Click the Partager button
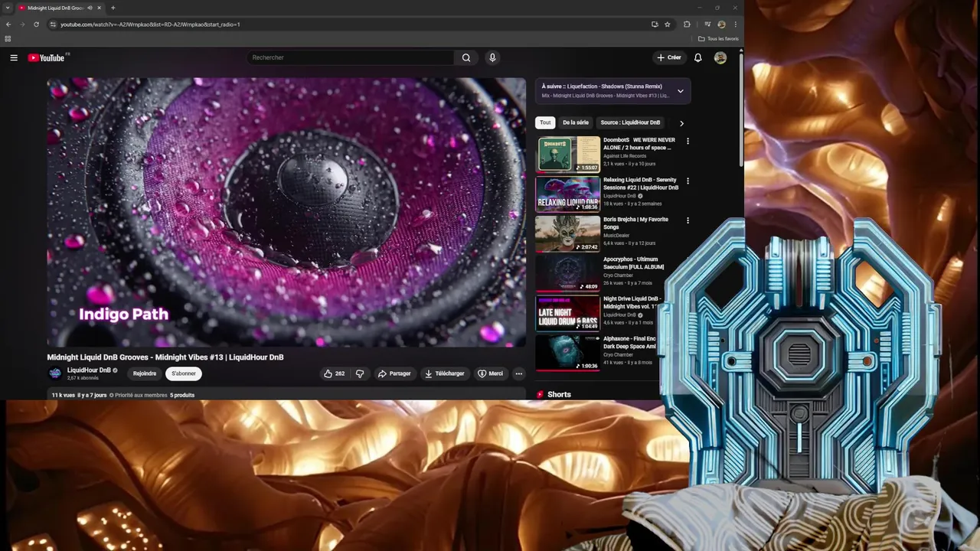Viewport: 980px width, 551px height. pos(394,373)
